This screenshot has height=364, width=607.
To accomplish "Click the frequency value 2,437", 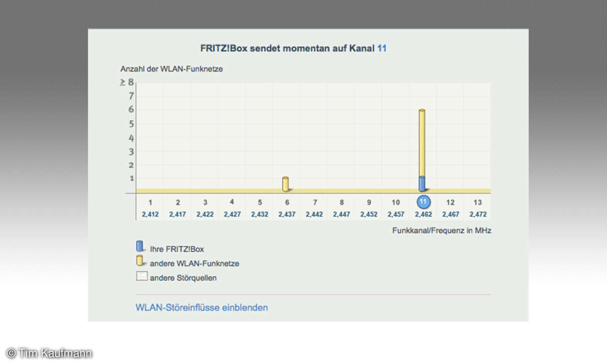I will click(x=287, y=214).
